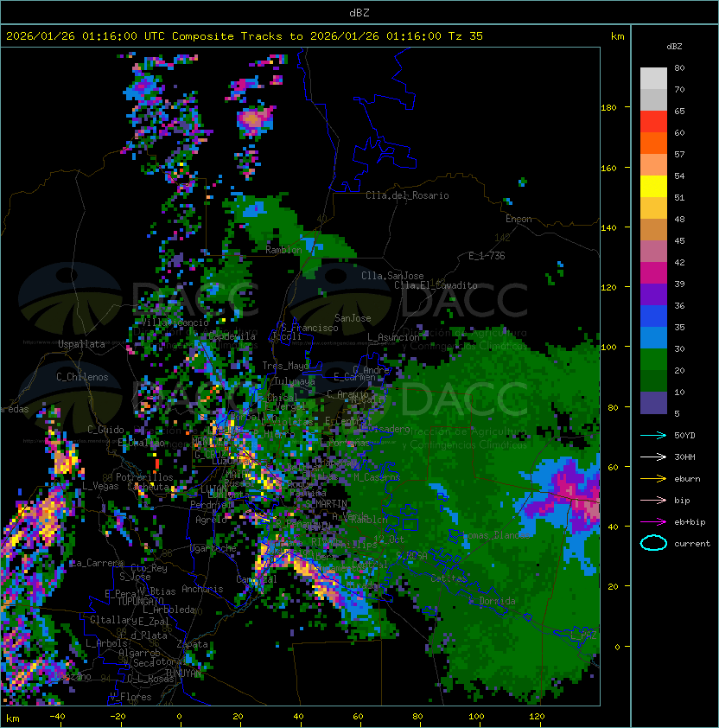Screen dimensions: 719x728
Task: Click the 'Zapata' place label
Action: 192,644
